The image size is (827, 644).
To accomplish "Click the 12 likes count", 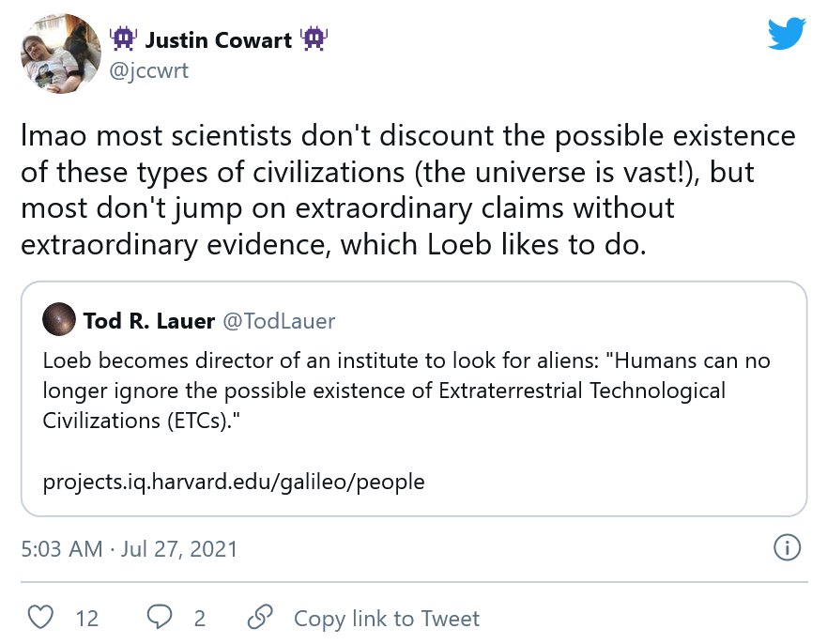I will (86, 619).
